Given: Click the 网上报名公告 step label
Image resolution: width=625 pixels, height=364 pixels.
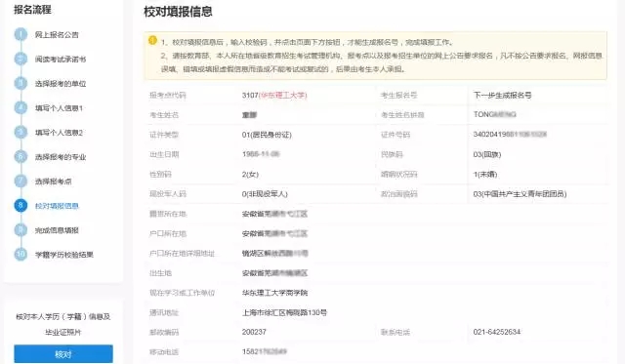Looking at the screenshot, I should tap(57, 35).
